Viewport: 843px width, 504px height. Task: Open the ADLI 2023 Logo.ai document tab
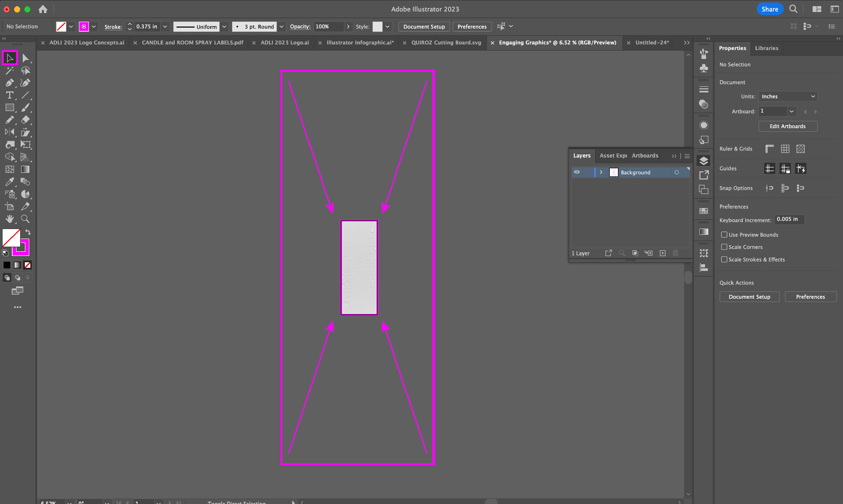[284, 42]
